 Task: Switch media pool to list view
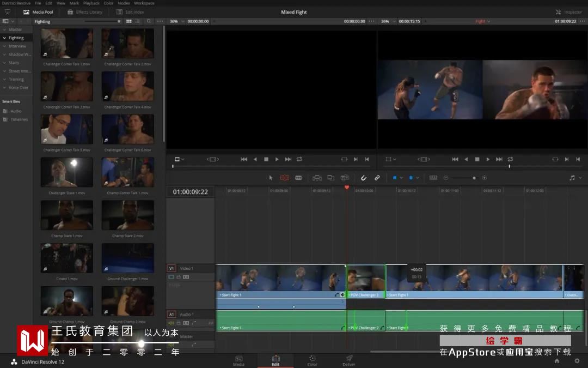coord(138,21)
